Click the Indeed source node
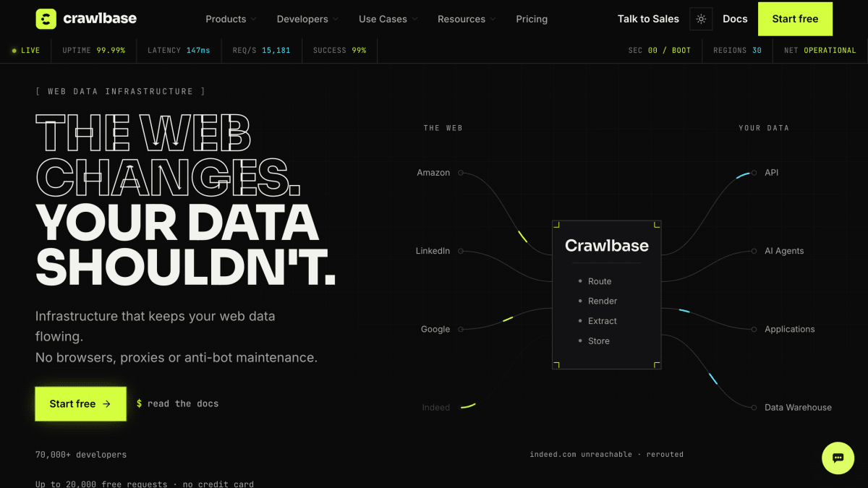This screenshot has height=488, width=868. pos(436,407)
